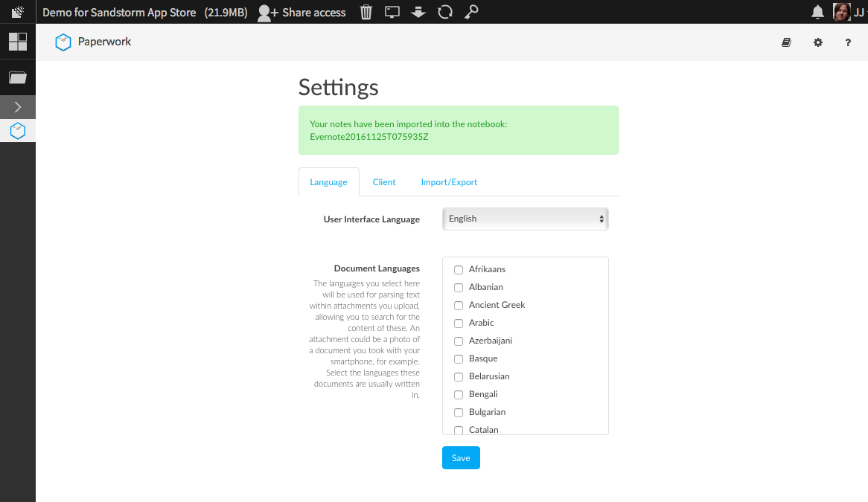This screenshot has height=502, width=868.
Task: Open the grains folder icon in sidebar
Action: [x=18, y=77]
